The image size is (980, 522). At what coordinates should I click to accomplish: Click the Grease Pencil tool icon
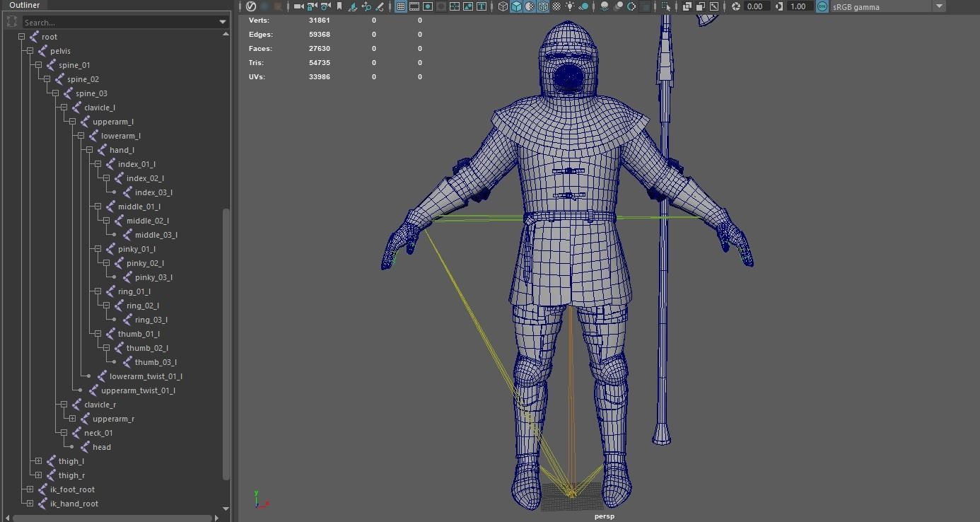[x=380, y=6]
